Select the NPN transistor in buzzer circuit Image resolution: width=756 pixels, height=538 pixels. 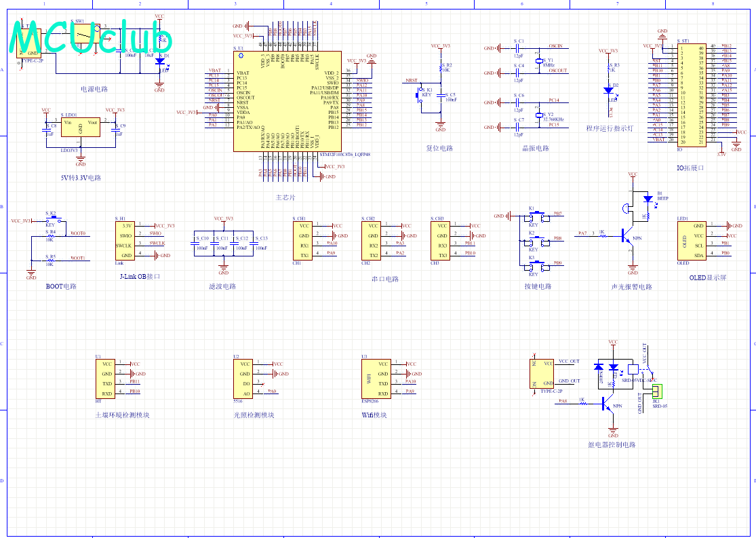coord(627,236)
